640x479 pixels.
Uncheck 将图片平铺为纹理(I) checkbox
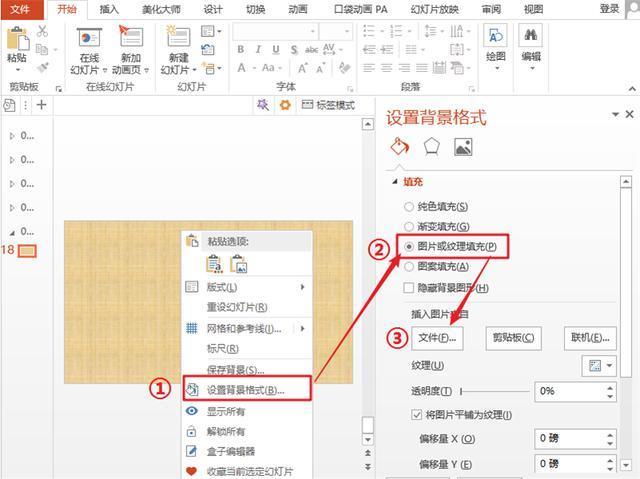point(416,415)
